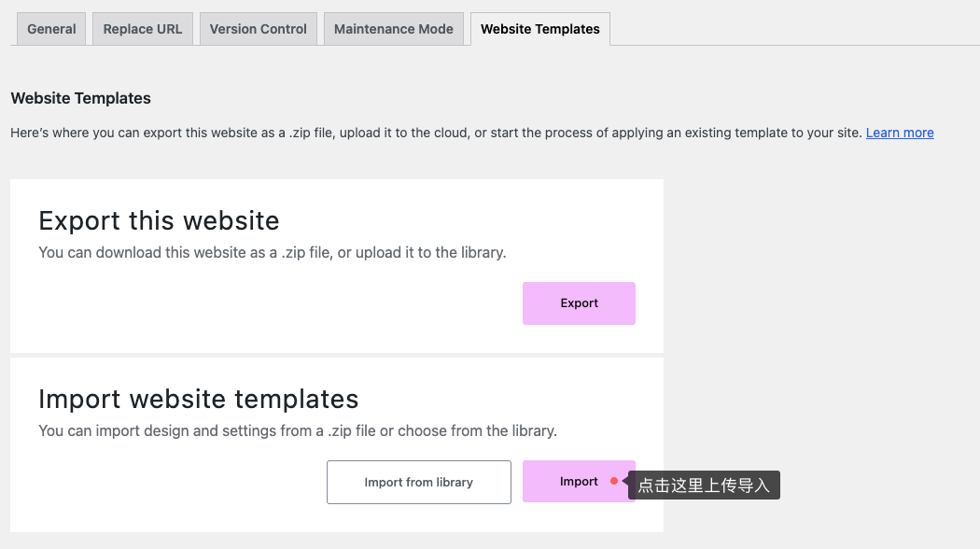Click the Import from library button

[x=418, y=482]
